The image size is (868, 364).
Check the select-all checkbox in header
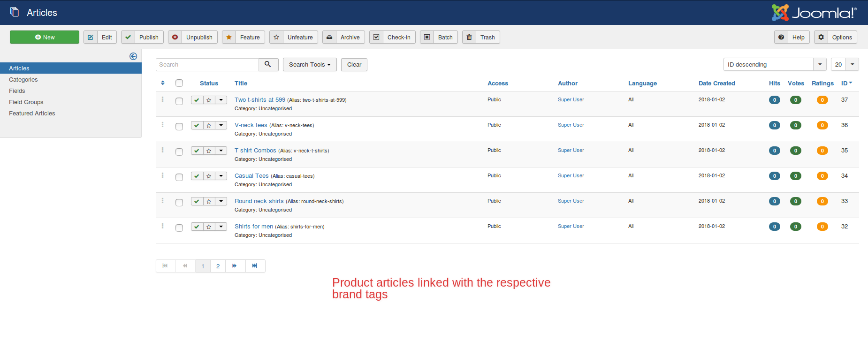[x=179, y=83]
